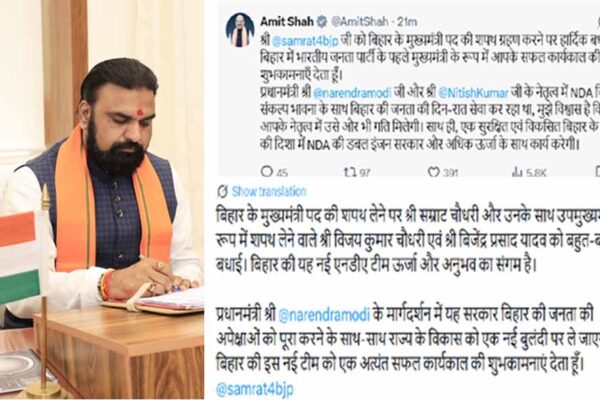Viewport: 600px width, 400px height.
Task: Click the verified badge beside Amit Shah
Action: point(322,21)
